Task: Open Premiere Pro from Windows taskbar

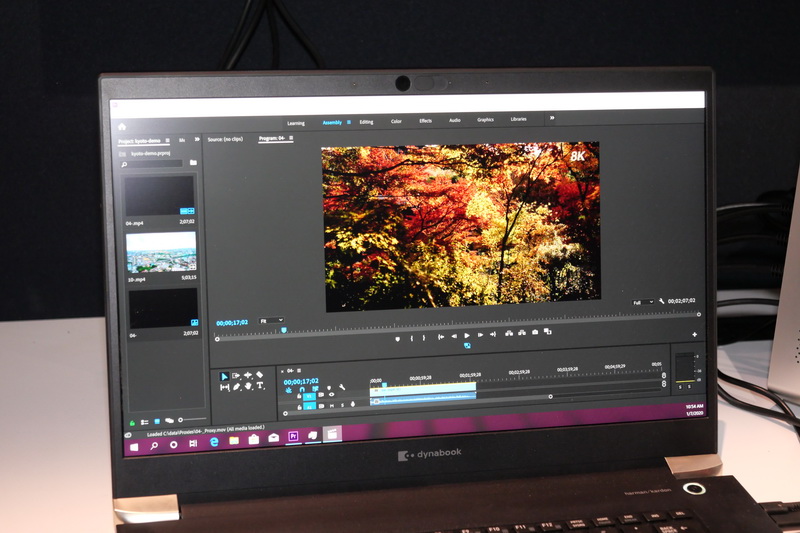Action: 293,437
